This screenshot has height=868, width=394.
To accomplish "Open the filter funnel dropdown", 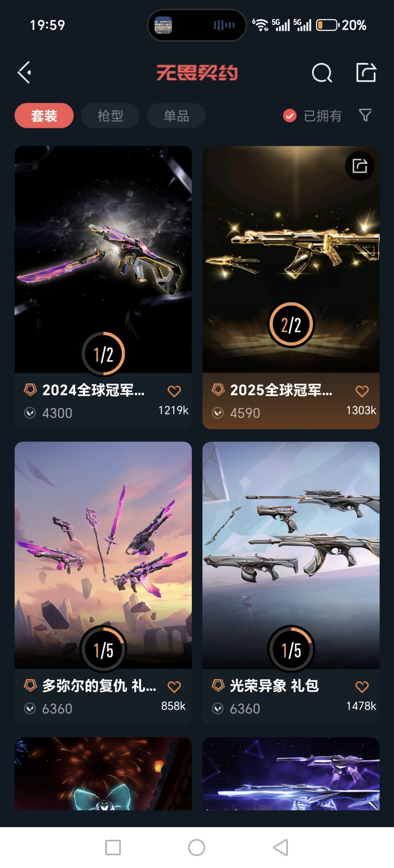I will [x=365, y=115].
